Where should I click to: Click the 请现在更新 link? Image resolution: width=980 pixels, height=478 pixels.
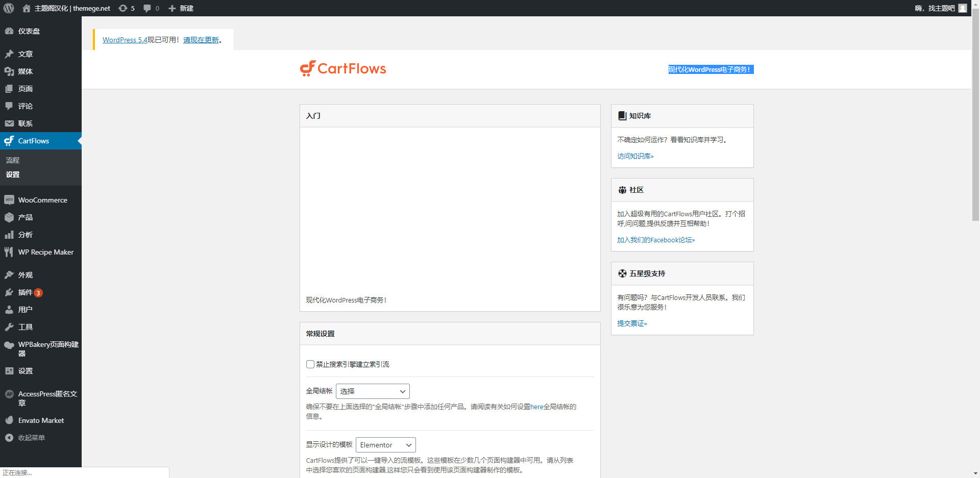click(201, 40)
